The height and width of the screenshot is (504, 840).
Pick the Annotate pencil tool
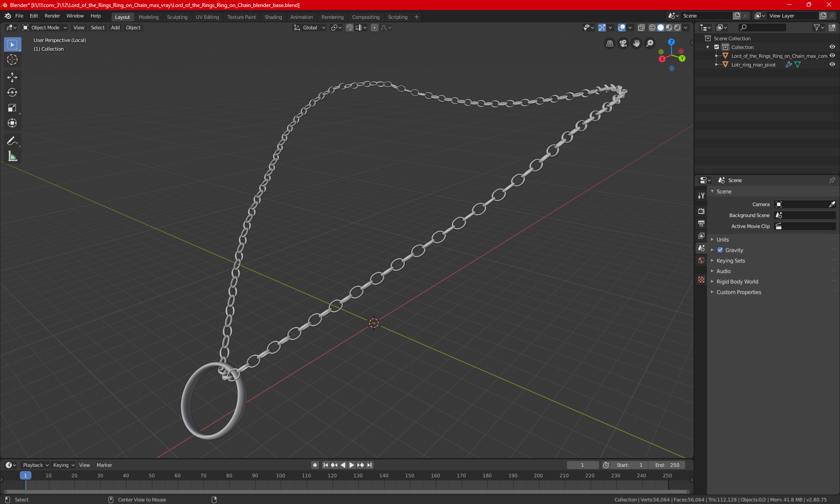(x=12, y=141)
